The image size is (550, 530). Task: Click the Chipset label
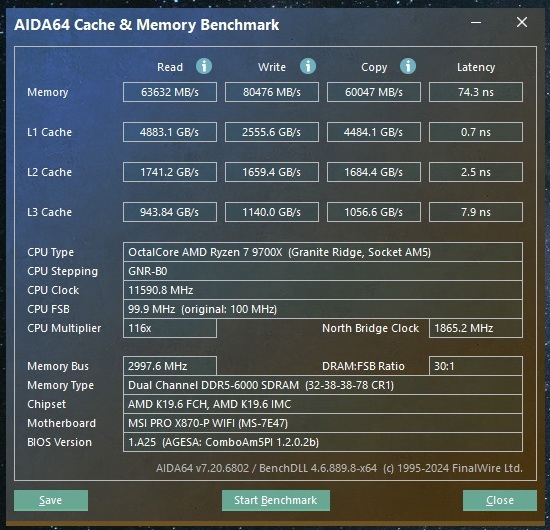46,404
